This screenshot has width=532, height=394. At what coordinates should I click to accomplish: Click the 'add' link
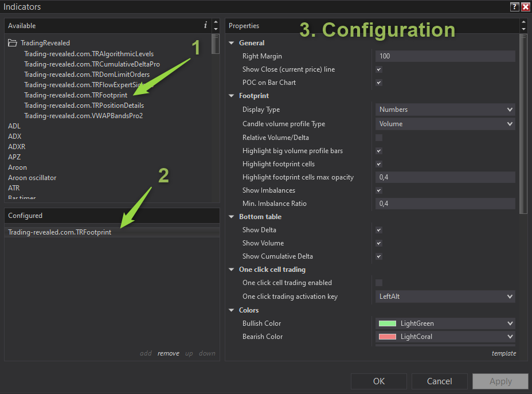(x=146, y=353)
